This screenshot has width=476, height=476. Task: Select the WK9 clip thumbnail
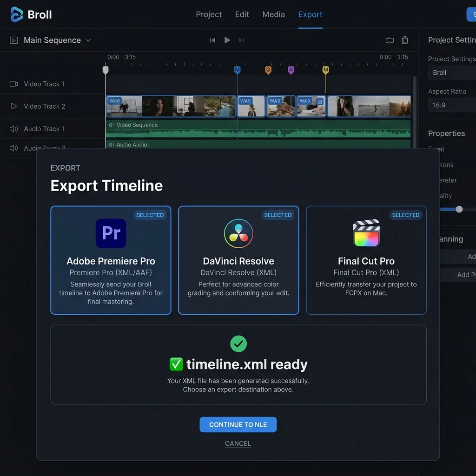pyautogui.click(x=311, y=106)
